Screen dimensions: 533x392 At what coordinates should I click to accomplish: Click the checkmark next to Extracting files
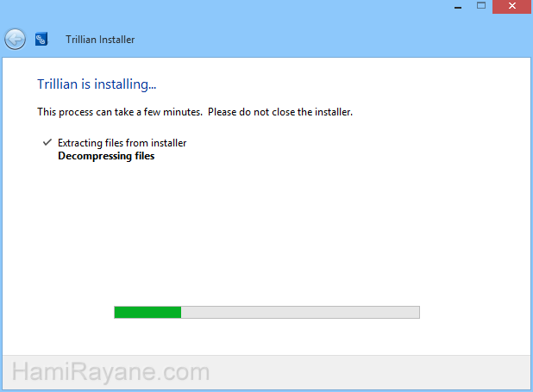47,142
